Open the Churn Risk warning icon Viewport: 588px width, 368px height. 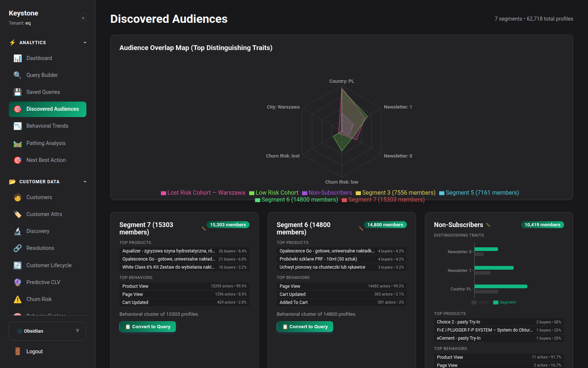click(18, 299)
